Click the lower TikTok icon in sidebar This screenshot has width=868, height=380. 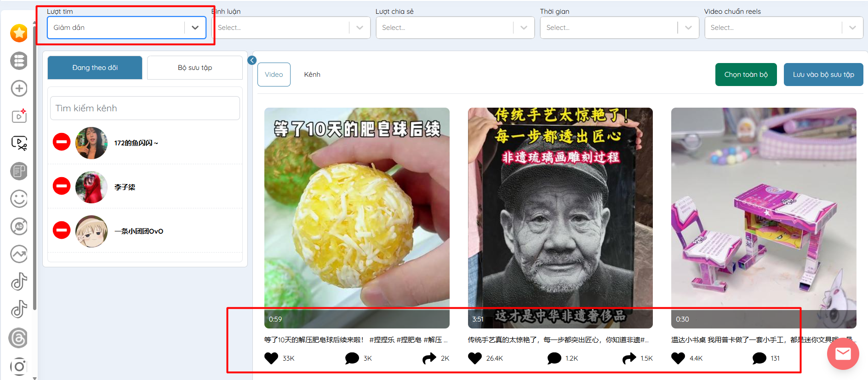point(19,309)
